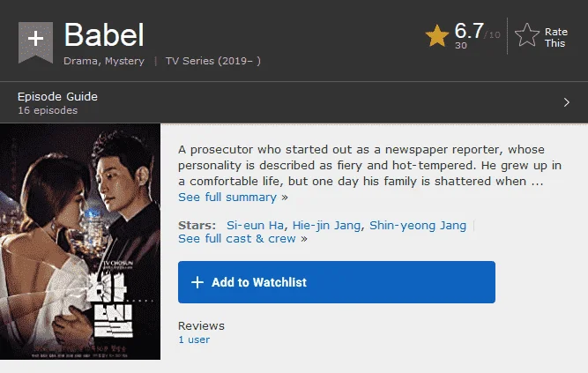Open the 1 user reviews link
Screen dimensions: 588x373
tap(194, 339)
